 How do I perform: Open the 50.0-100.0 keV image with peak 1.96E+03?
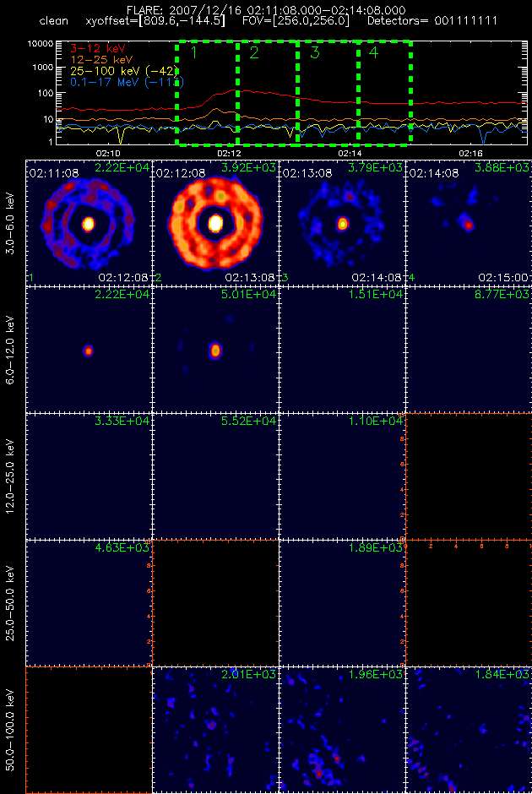(x=342, y=730)
